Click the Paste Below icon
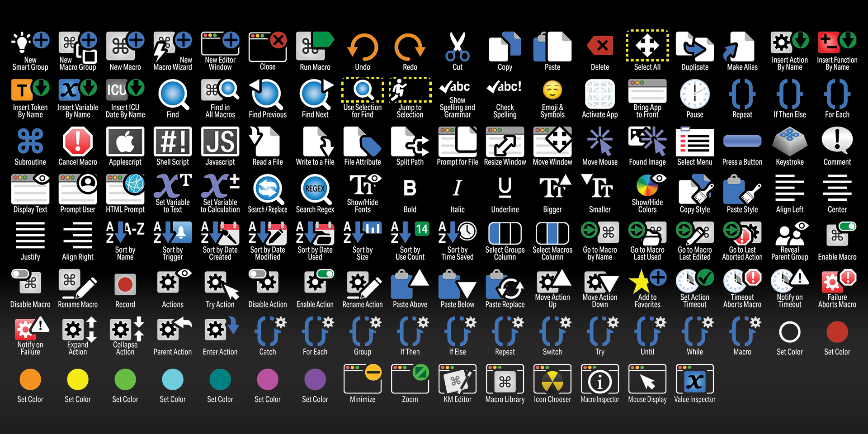Screen dimensions: 868x434 click(458, 284)
